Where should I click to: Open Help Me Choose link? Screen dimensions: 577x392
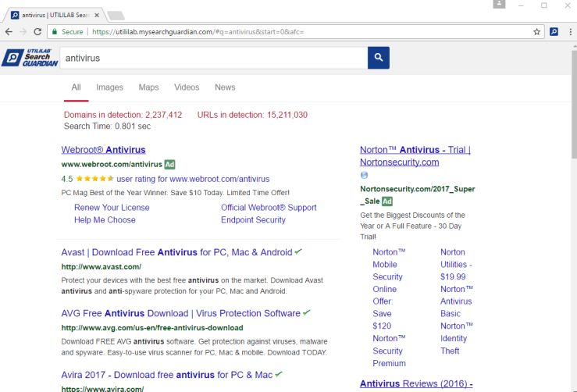105,219
